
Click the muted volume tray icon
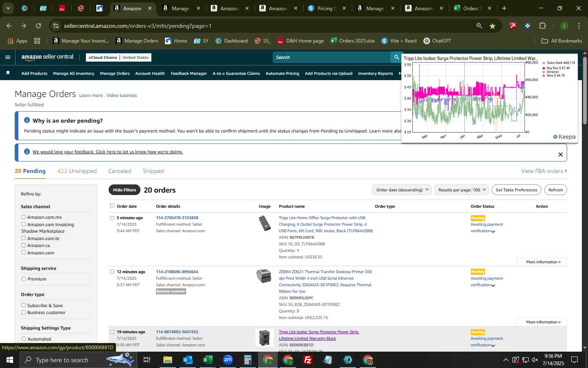[535, 360]
